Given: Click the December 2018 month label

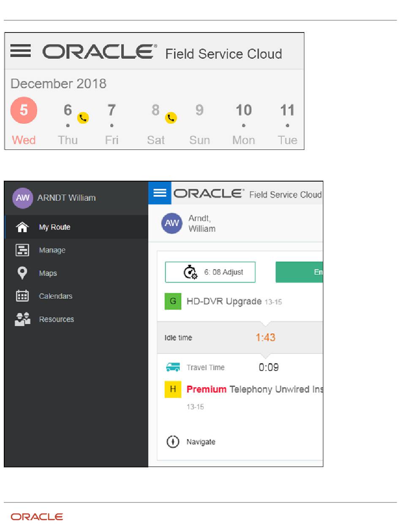Looking at the screenshot, I should (58, 83).
